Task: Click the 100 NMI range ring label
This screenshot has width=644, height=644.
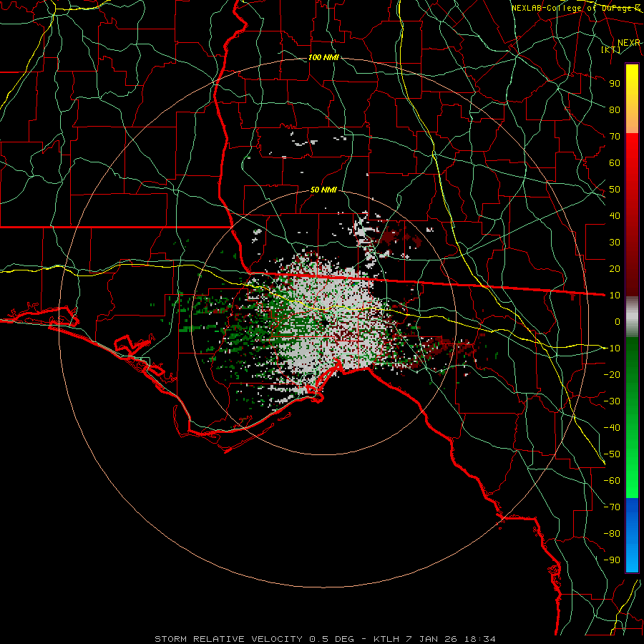Action: pyautogui.click(x=323, y=57)
